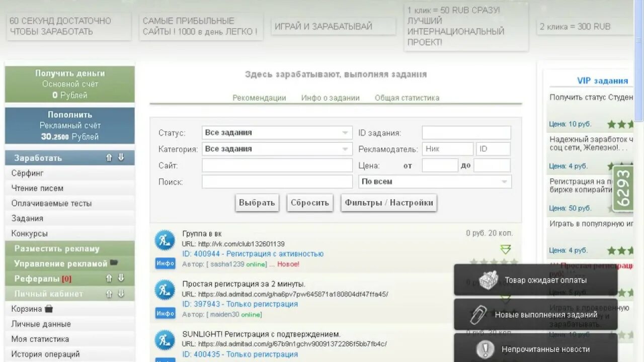Image resolution: width=644 pixels, height=362 pixels.
Task: Open Чтение писем link
Action: [37, 188]
